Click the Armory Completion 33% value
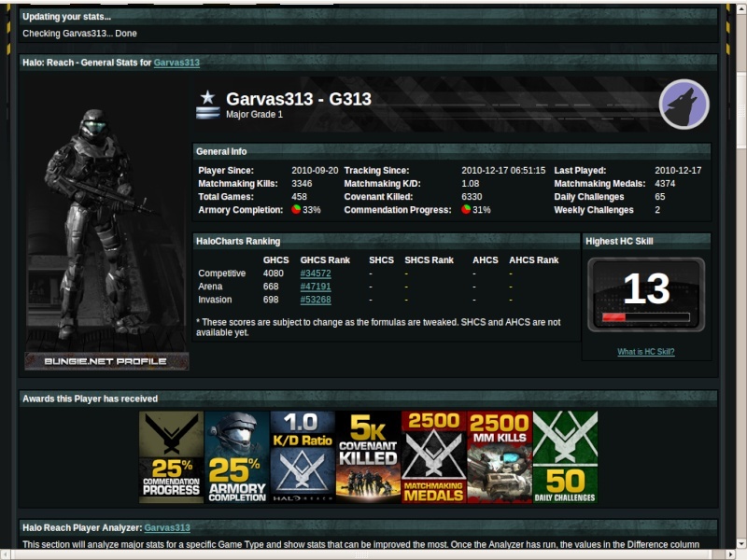This screenshot has width=747, height=560. tap(312, 210)
